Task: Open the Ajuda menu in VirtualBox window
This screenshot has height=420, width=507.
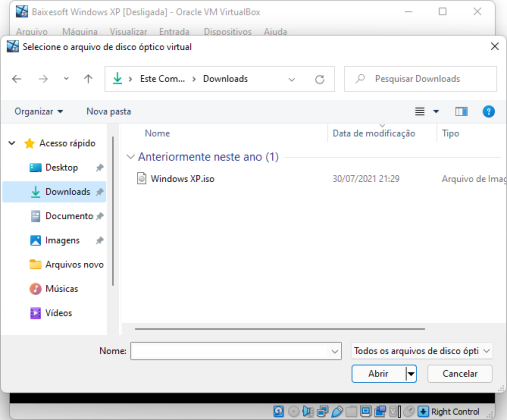Action: pos(275,32)
